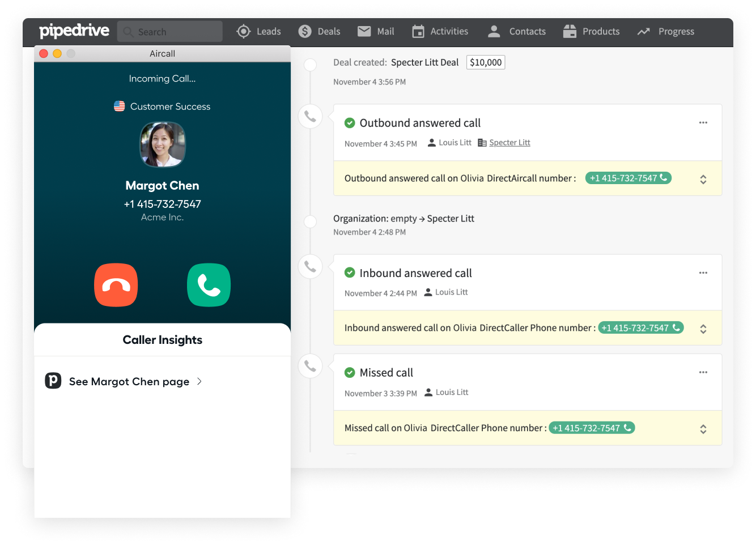Screen dimensions: 756x545
Task: Click chevron next to See Margot Chen page
Action: (x=199, y=381)
